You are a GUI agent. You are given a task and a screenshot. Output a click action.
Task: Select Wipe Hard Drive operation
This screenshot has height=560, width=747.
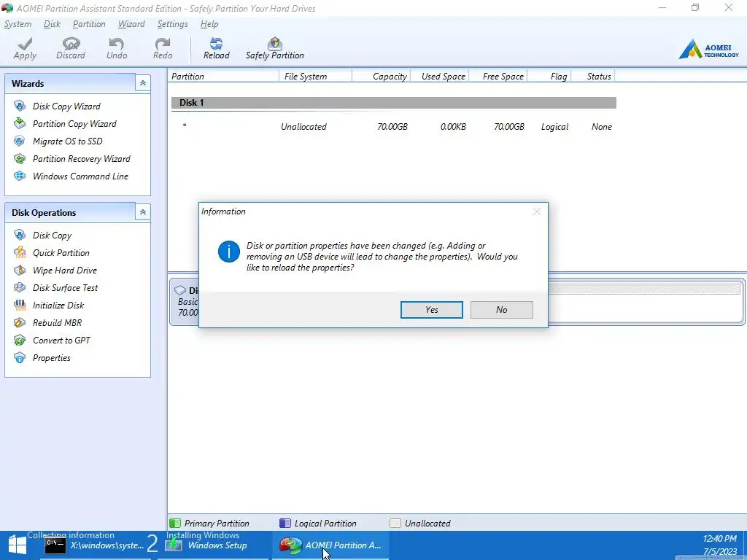[x=65, y=271]
